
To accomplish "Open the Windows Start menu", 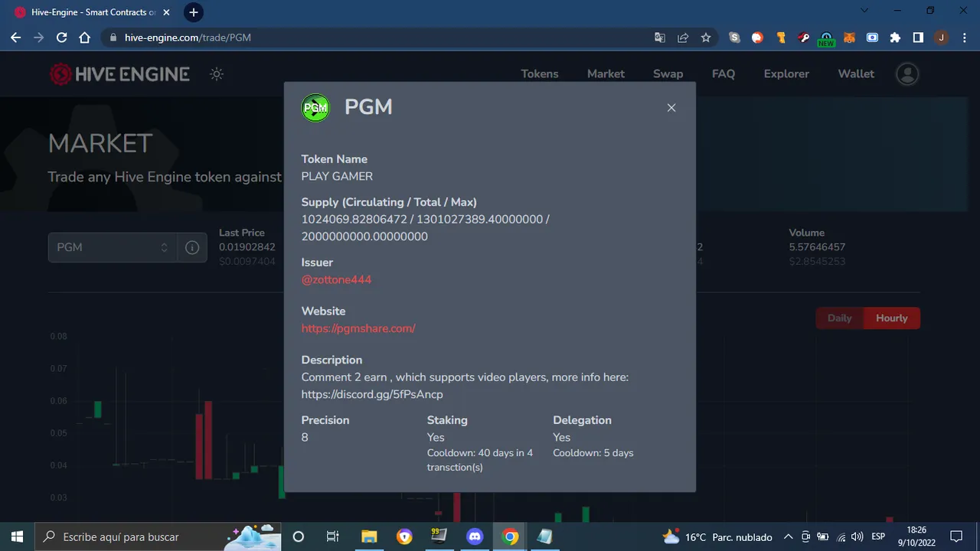I will [x=17, y=536].
